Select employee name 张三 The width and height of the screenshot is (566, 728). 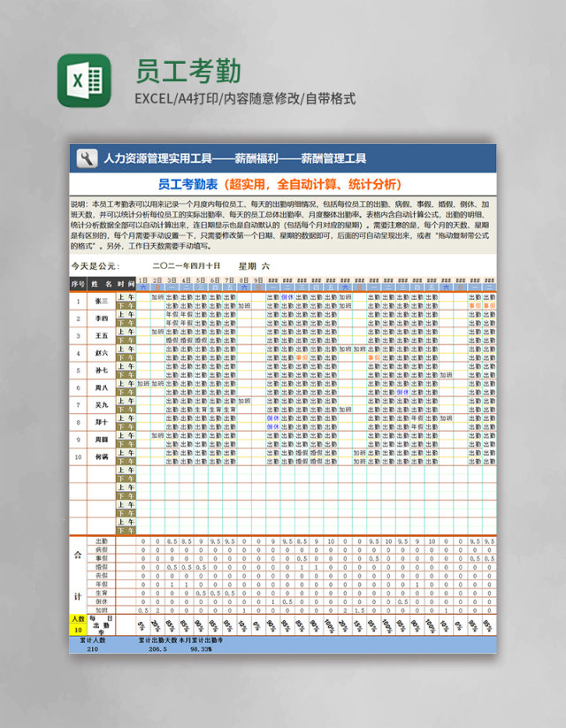point(101,302)
